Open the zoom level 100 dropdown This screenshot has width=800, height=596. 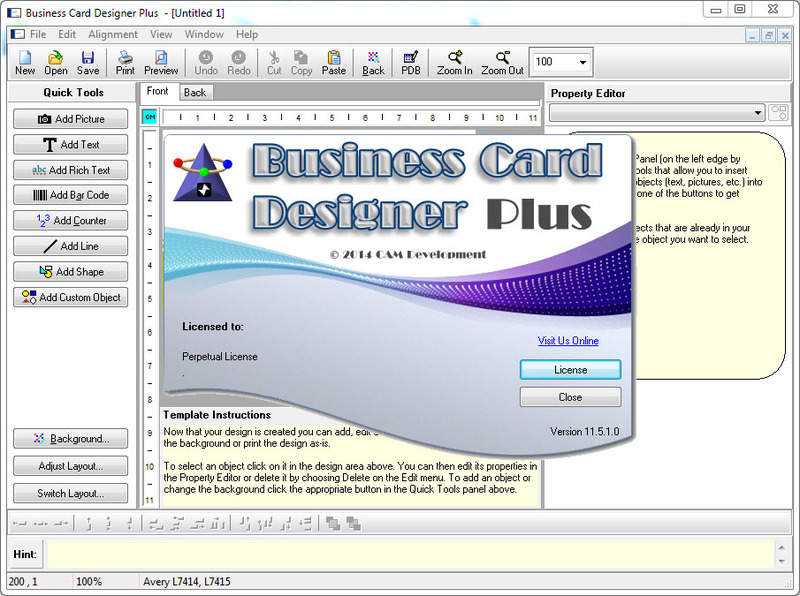pyautogui.click(x=583, y=63)
